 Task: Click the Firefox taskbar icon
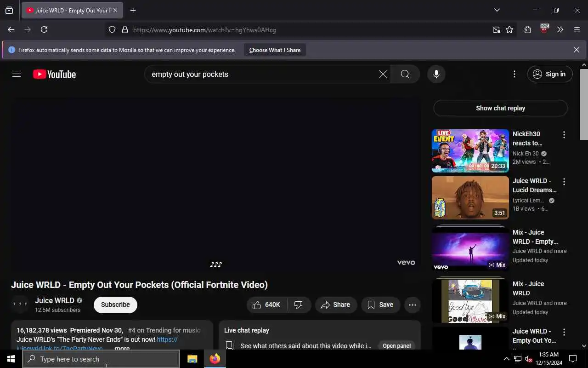(x=215, y=359)
